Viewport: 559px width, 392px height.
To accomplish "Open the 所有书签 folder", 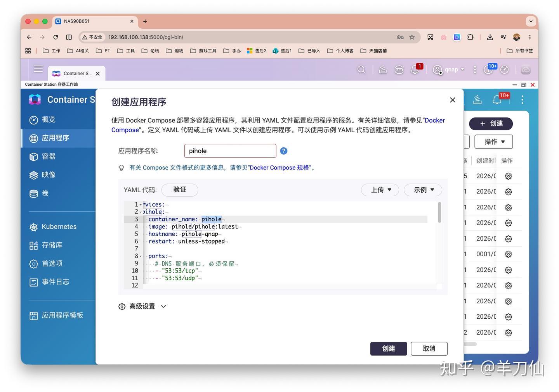I will 520,51.
